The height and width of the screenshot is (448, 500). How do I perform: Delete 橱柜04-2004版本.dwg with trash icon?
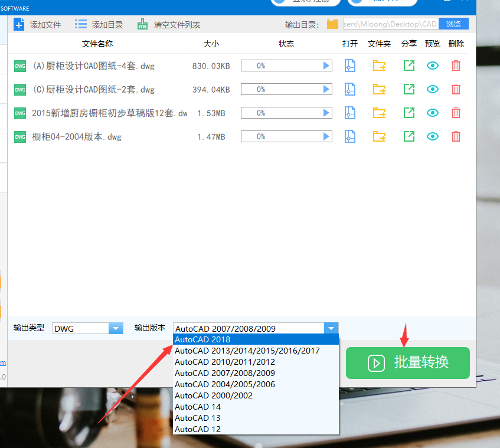click(456, 136)
